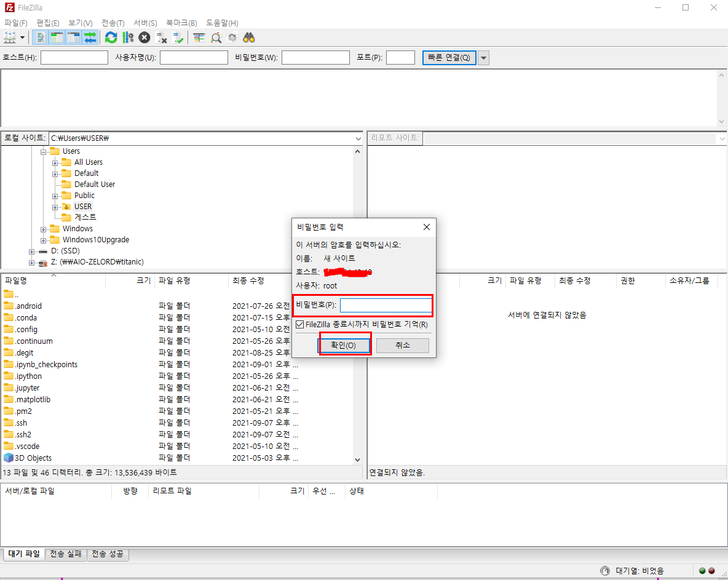The width and height of the screenshot is (728, 580).
Task: Switch to the 전송 실패 tab
Action: point(66,554)
